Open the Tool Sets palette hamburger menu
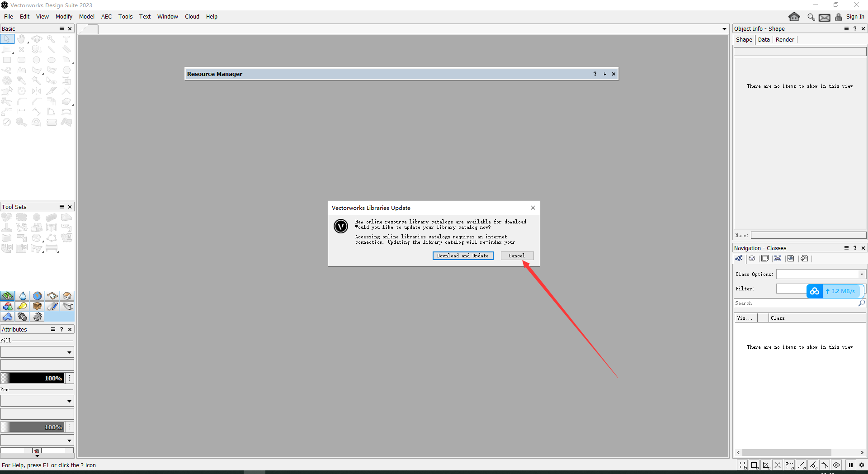Viewport: 868px width, 474px height. [61, 207]
